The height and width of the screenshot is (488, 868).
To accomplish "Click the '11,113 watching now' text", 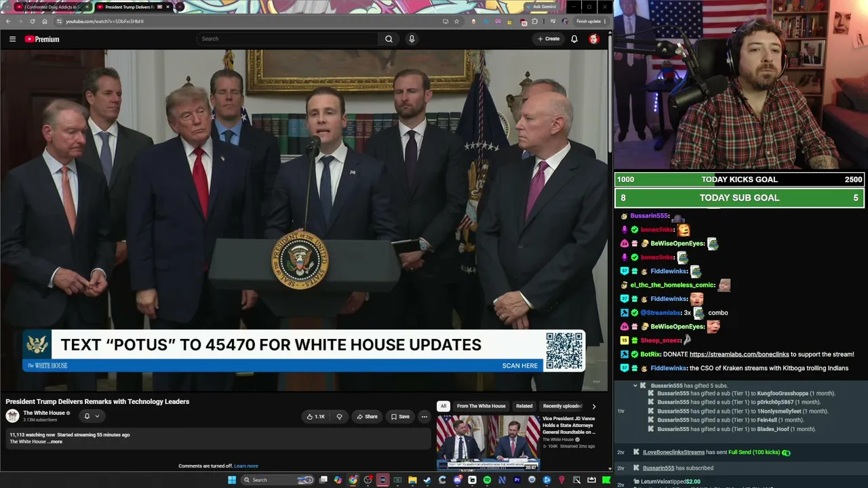I will pyautogui.click(x=33, y=435).
